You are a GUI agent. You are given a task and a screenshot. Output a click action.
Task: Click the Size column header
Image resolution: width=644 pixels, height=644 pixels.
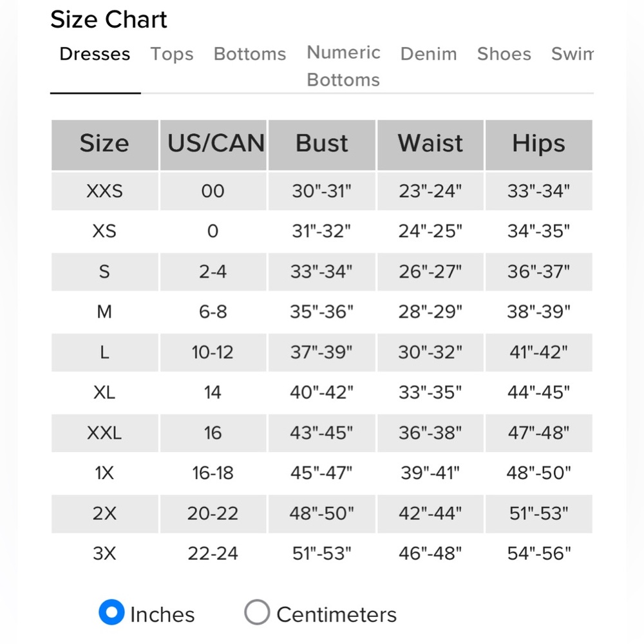point(105,144)
